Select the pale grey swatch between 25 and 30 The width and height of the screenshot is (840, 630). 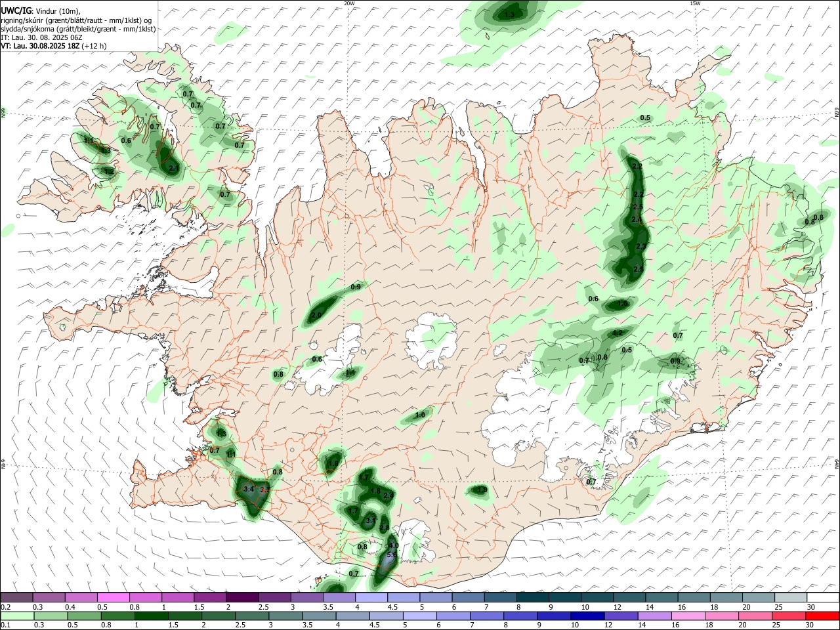pos(789,597)
